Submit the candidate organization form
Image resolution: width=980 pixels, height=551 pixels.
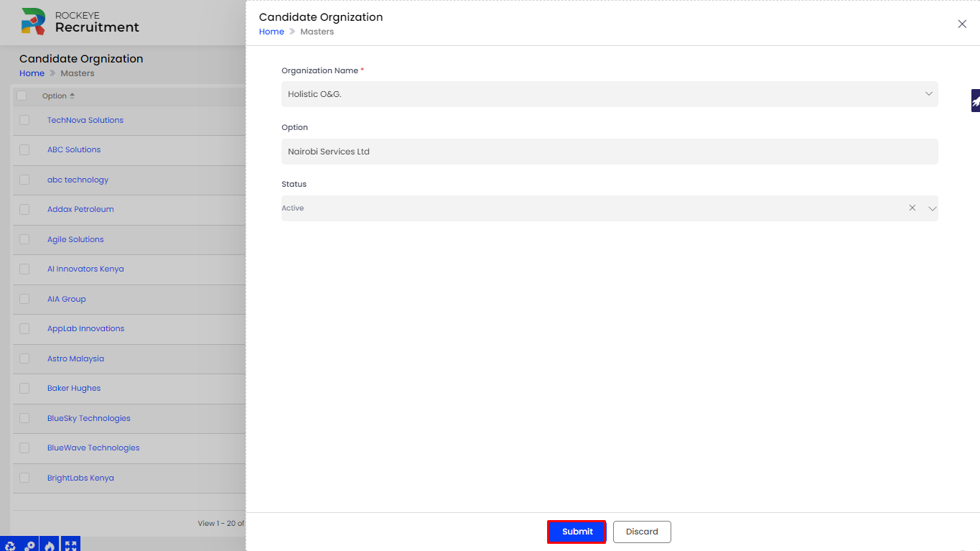tap(577, 532)
